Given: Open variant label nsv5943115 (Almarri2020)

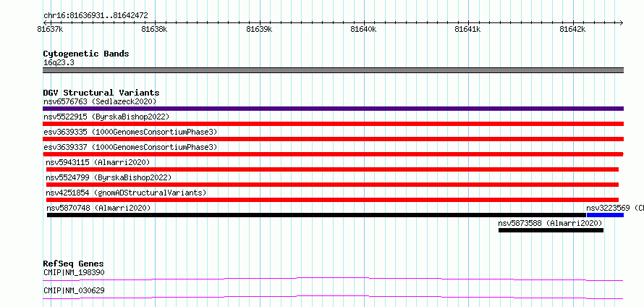Looking at the screenshot, I should coord(98,162).
